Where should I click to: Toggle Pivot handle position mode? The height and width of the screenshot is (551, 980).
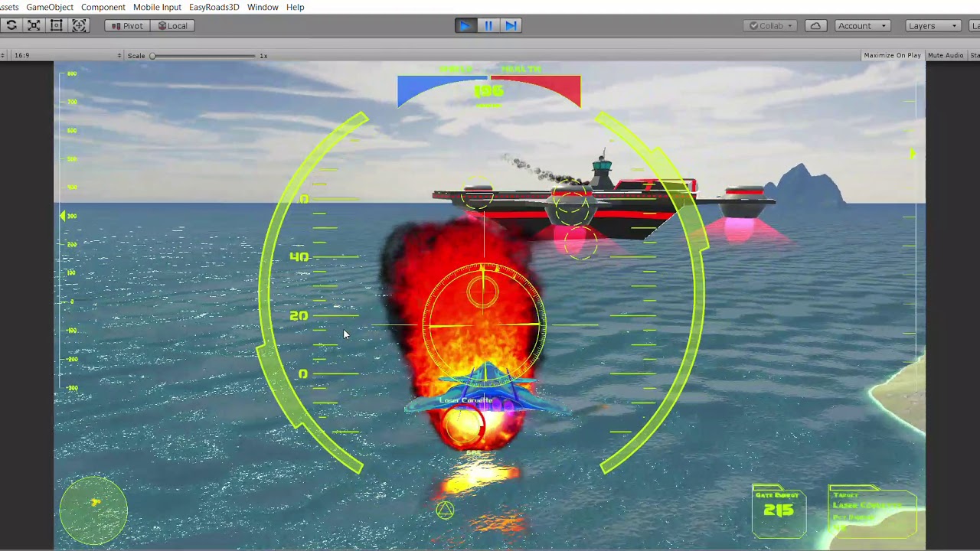[126, 25]
